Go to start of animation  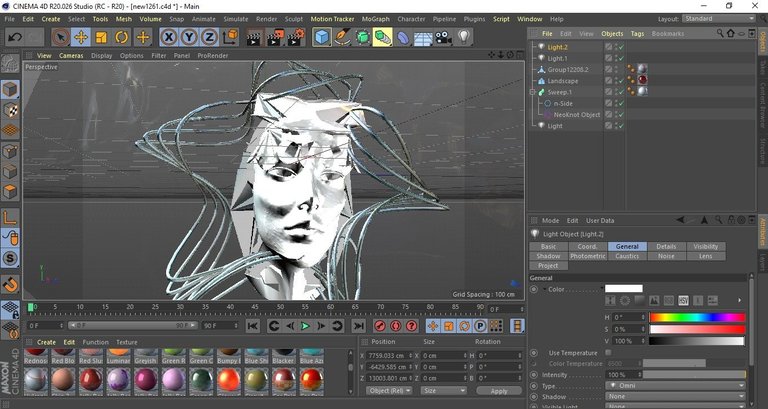253,326
